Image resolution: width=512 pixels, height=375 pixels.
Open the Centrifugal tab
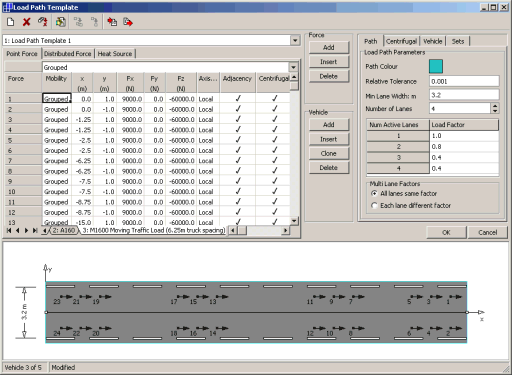point(401,41)
